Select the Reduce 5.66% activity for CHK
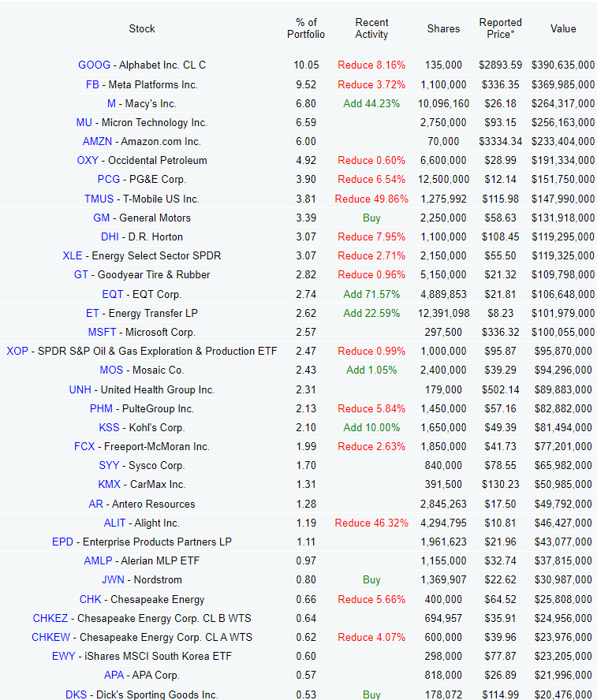 (x=371, y=600)
